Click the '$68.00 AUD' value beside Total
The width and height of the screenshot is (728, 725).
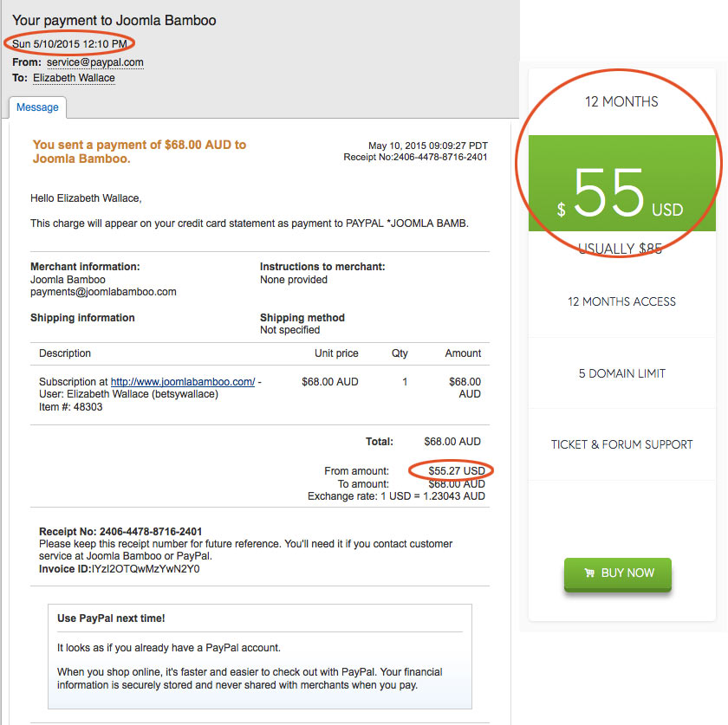[x=452, y=442]
